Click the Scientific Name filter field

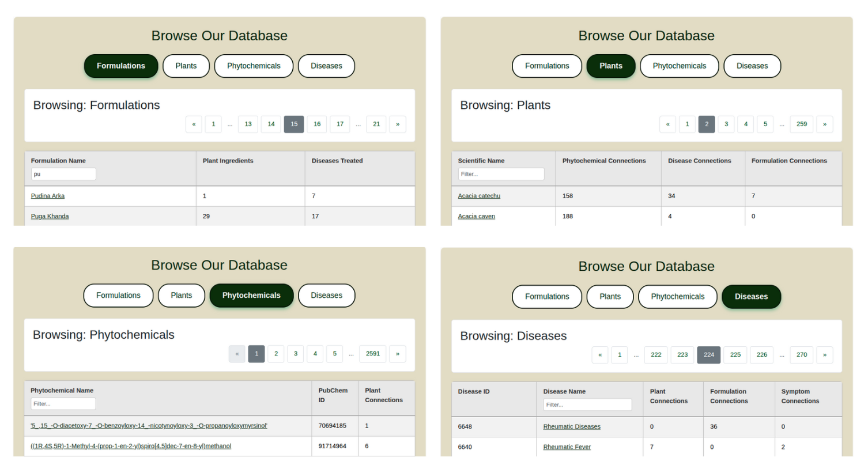pos(500,174)
